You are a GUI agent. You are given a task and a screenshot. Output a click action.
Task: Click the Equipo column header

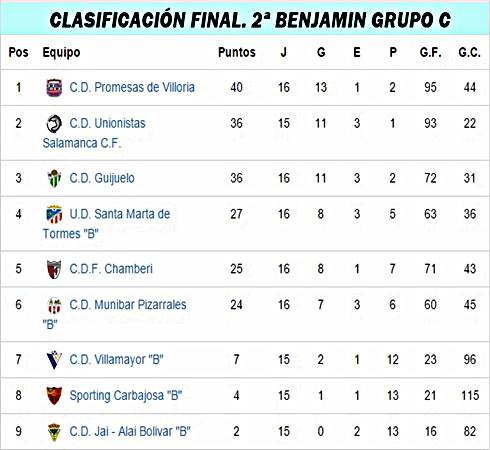(x=61, y=52)
